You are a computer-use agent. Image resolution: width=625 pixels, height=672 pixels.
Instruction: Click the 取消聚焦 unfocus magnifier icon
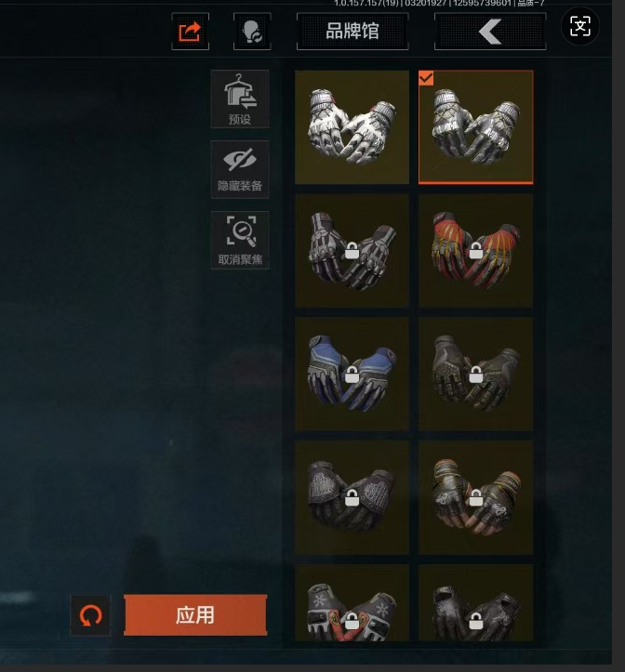pos(240,240)
